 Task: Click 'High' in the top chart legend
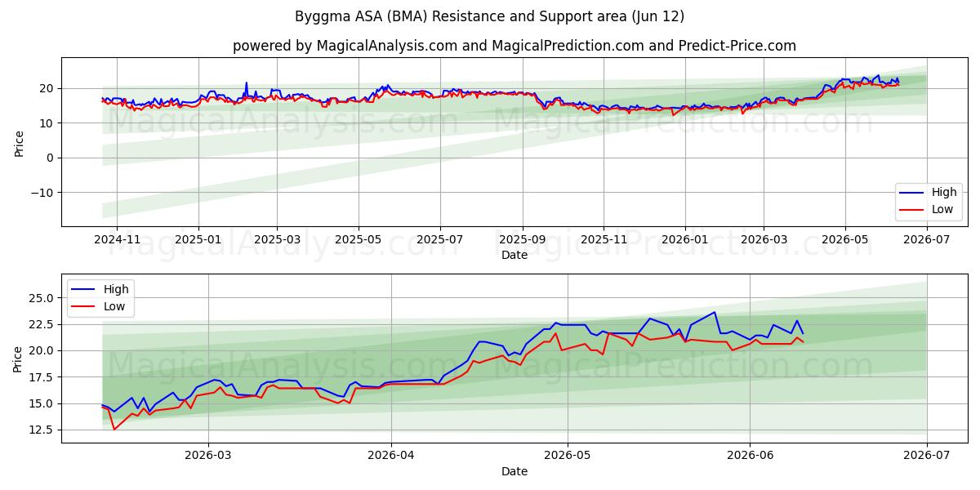943,193
